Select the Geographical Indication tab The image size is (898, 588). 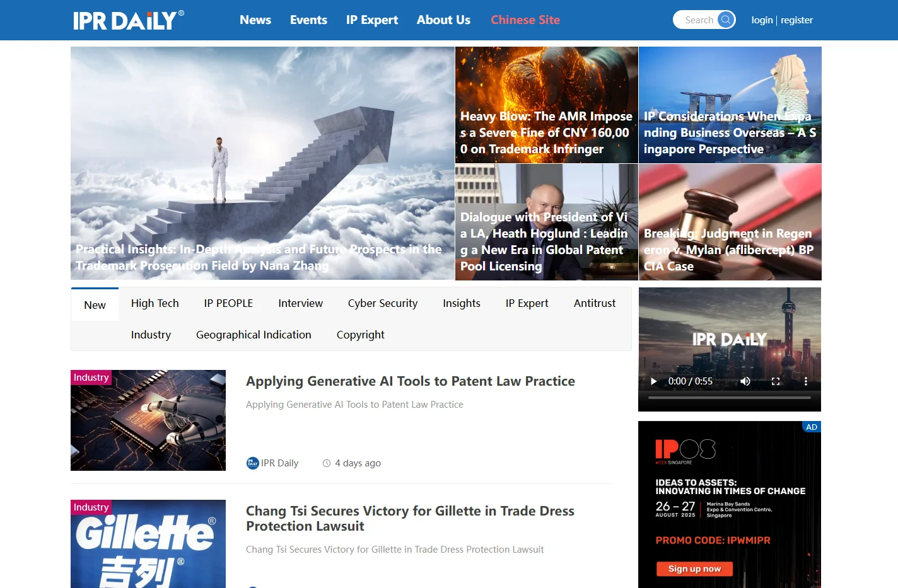pos(254,335)
